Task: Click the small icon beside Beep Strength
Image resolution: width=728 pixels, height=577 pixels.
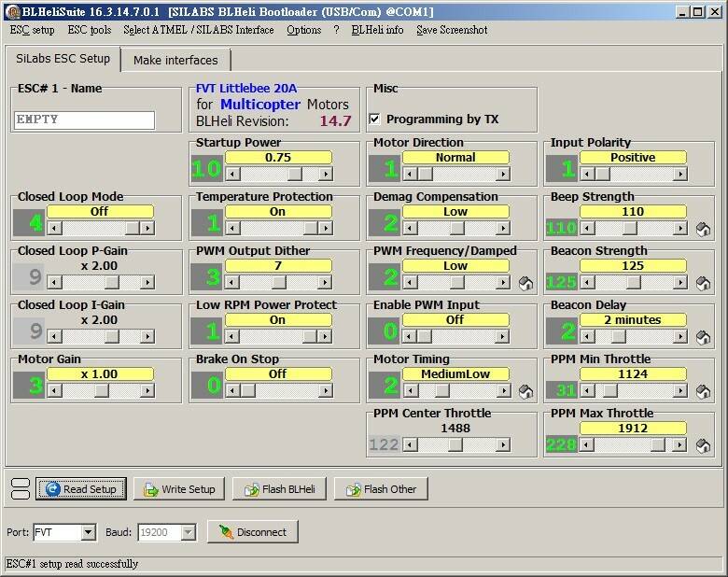Action: click(704, 229)
